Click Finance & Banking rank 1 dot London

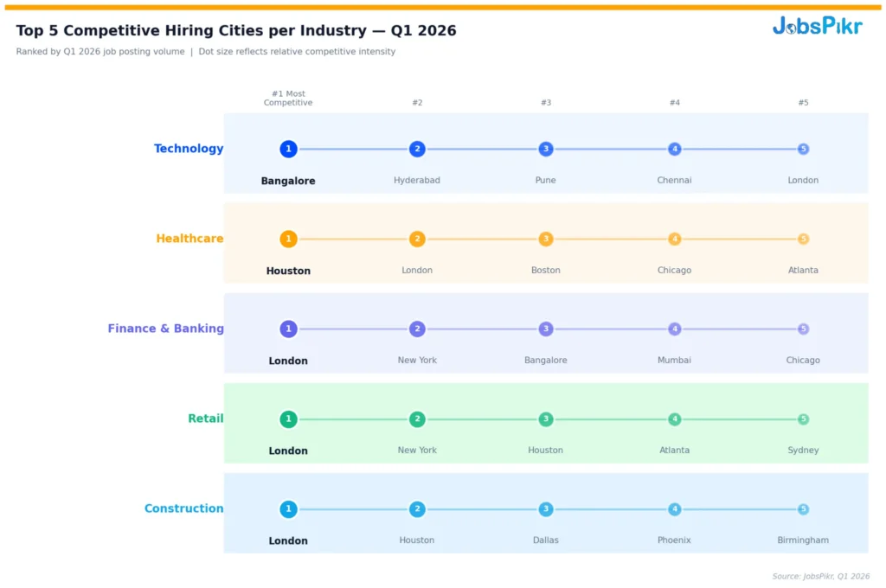tap(288, 329)
